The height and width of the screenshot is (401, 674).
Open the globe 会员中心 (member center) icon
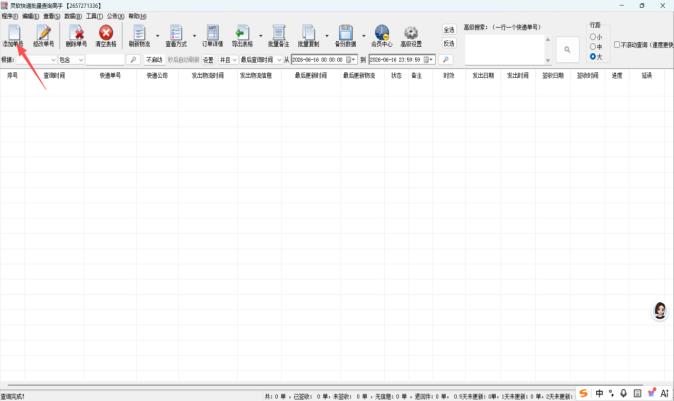(x=382, y=35)
